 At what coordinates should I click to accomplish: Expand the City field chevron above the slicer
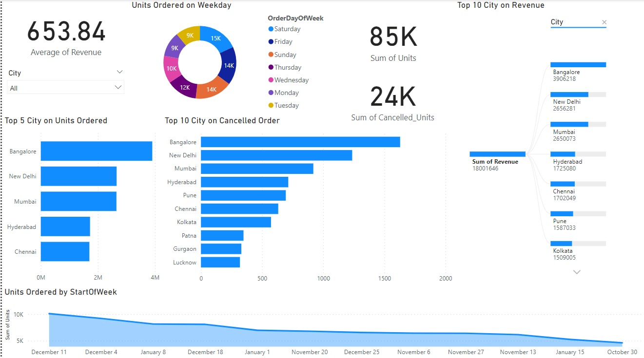[119, 71]
